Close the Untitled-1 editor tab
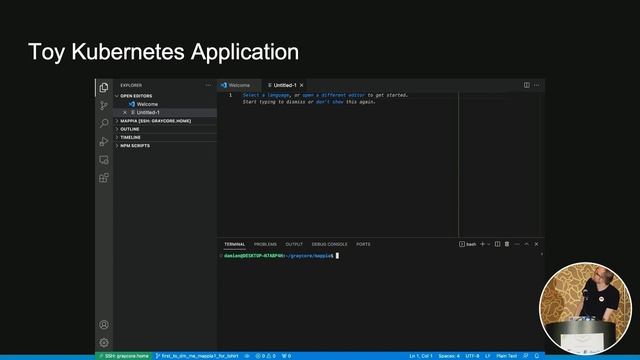640x360 pixels. click(x=301, y=85)
